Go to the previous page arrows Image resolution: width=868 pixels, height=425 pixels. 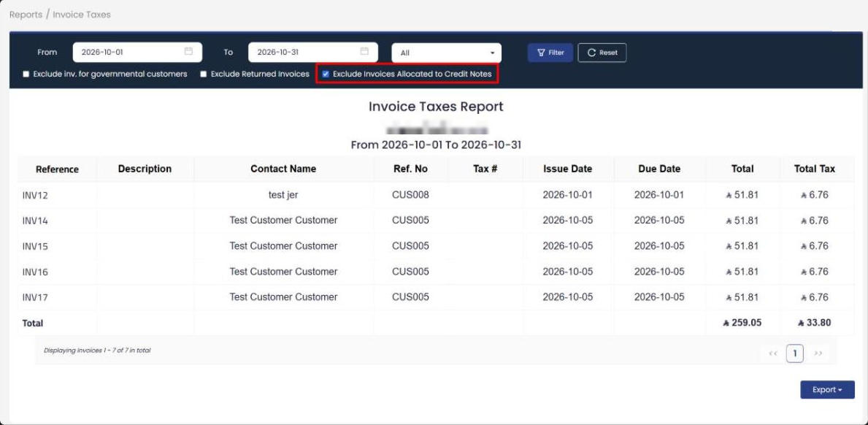(773, 353)
